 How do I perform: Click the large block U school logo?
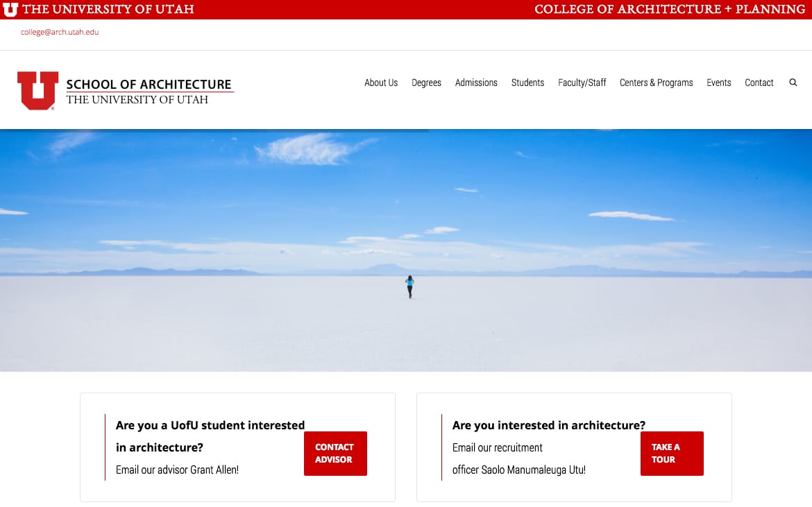37,91
